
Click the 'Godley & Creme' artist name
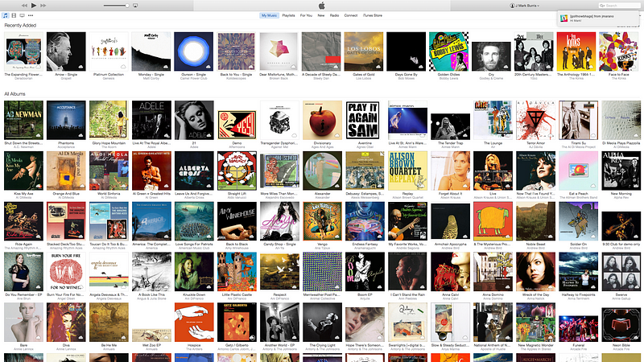[x=491, y=78]
